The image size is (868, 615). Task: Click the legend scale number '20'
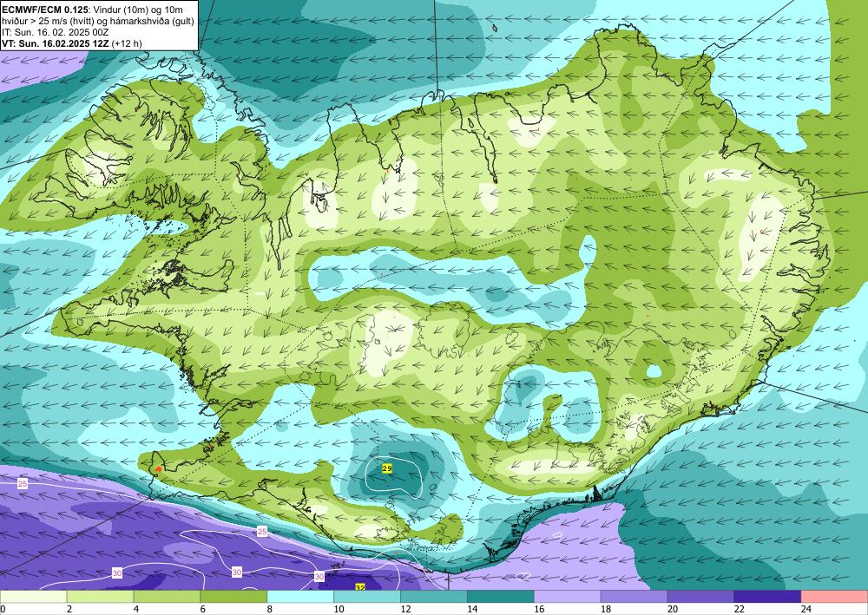pyautogui.click(x=673, y=609)
